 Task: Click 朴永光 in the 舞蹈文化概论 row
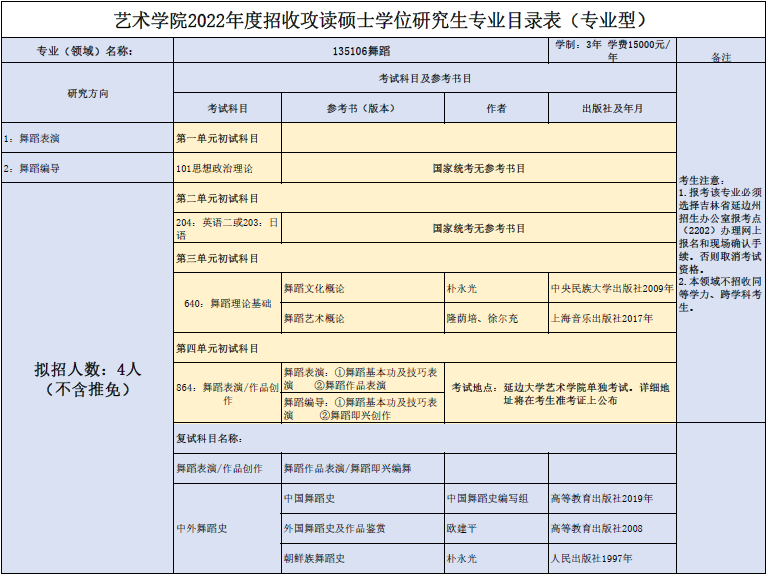click(x=496, y=288)
